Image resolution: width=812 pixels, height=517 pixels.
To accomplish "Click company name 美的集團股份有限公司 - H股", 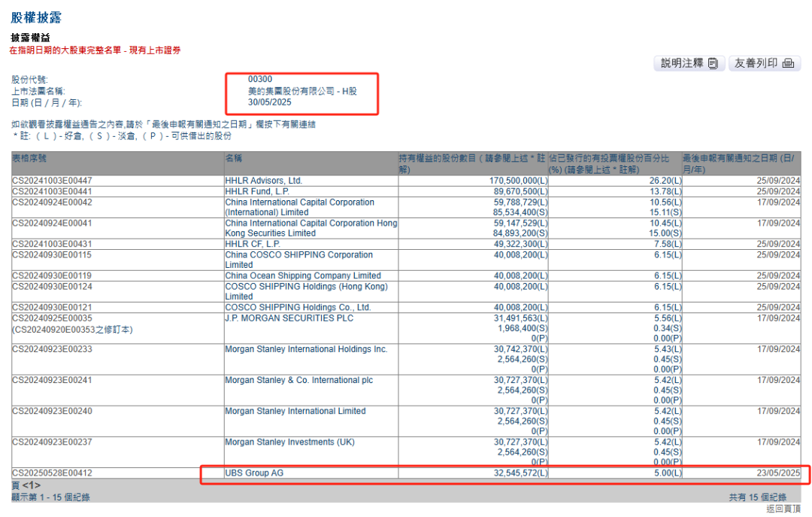I will pyautogui.click(x=302, y=91).
